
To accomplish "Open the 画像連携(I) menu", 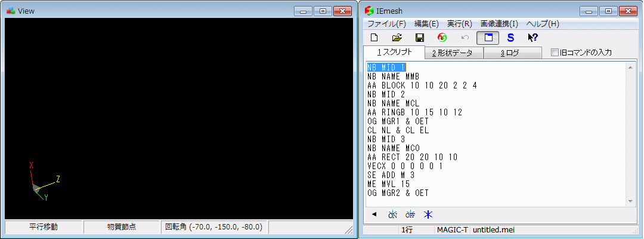I will pyautogui.click(x=499, y=24).
